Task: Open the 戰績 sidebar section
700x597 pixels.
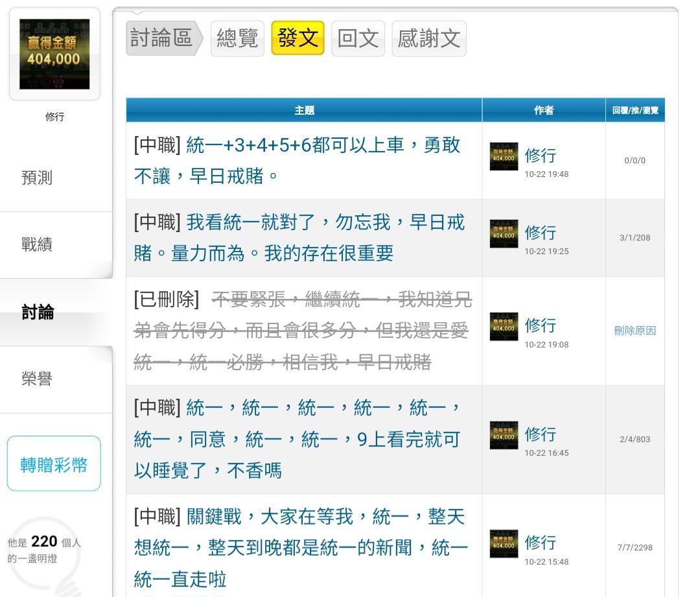Action: [37, 244]
